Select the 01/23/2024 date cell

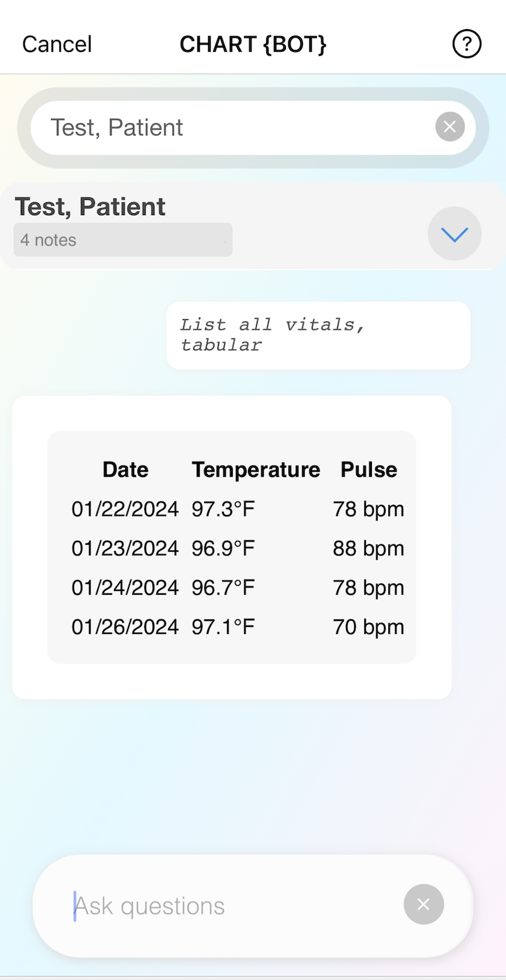click(125, 549)
